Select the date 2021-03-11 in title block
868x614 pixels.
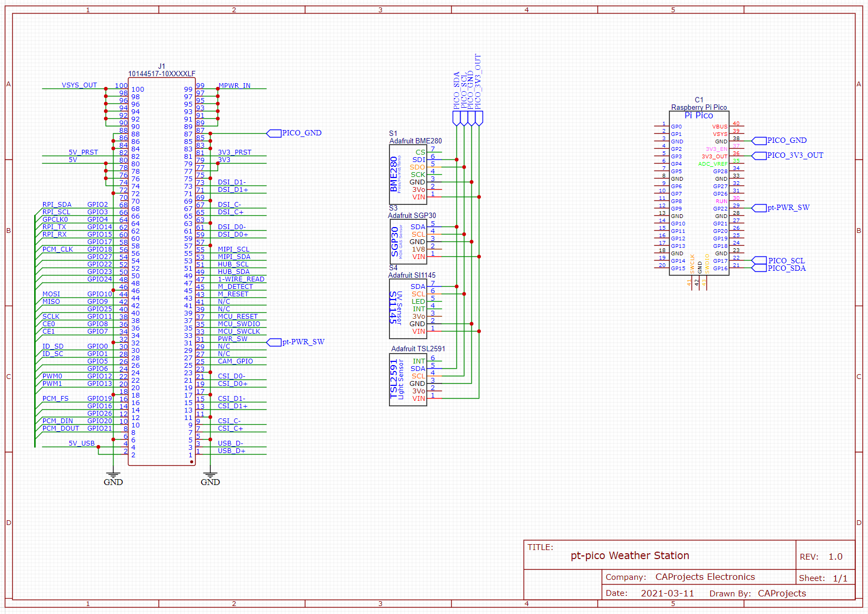pos(668,594)
